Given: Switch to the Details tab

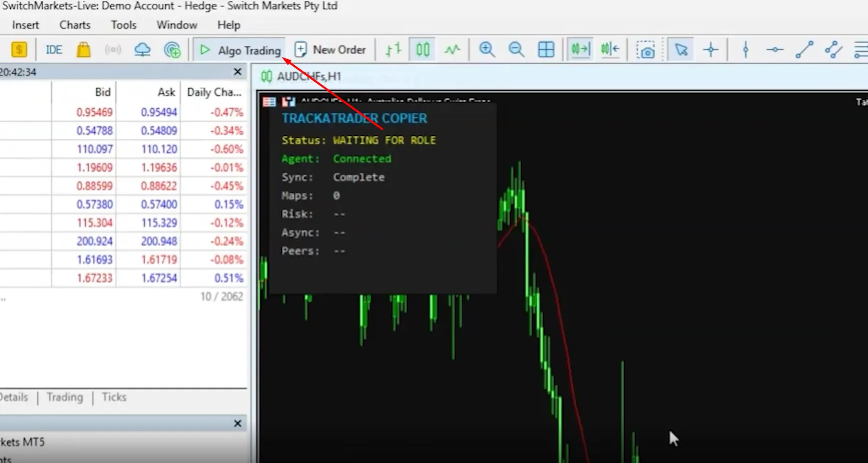Looking at the screenshot, I should [14, 397].
